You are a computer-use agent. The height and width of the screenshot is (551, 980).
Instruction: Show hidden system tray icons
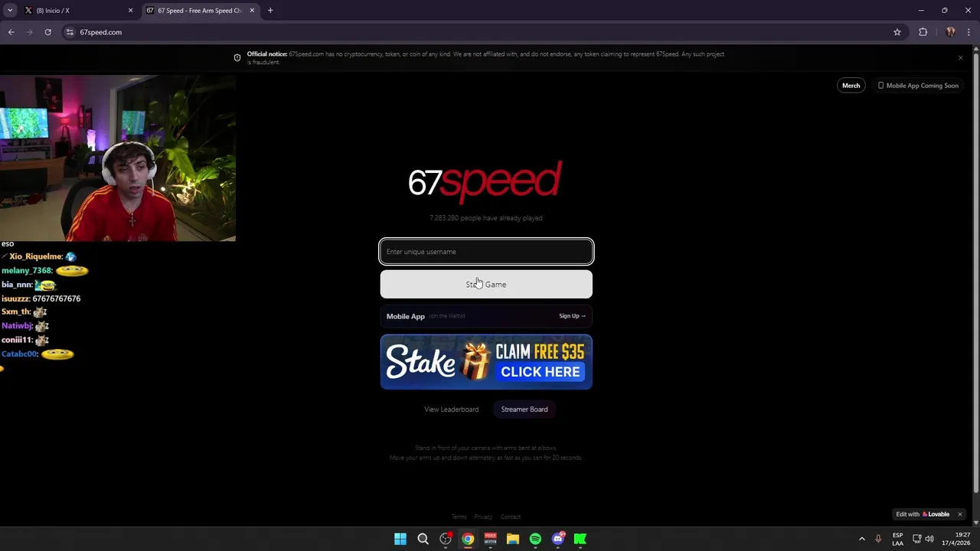click(x=862, y=539)
